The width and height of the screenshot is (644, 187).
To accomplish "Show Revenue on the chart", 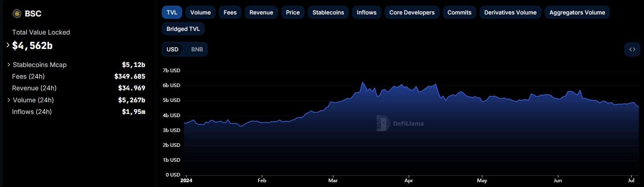I will 261,12.
